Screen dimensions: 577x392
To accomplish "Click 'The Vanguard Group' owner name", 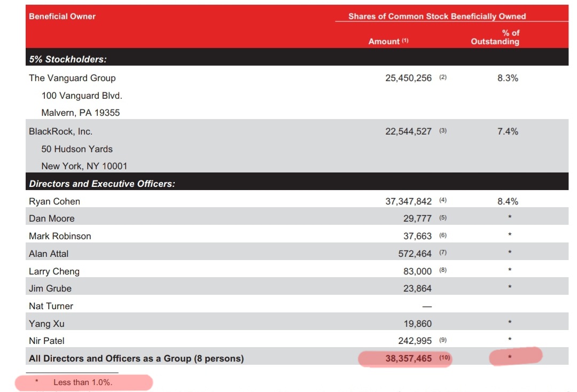I will click(x=72, y=78).
